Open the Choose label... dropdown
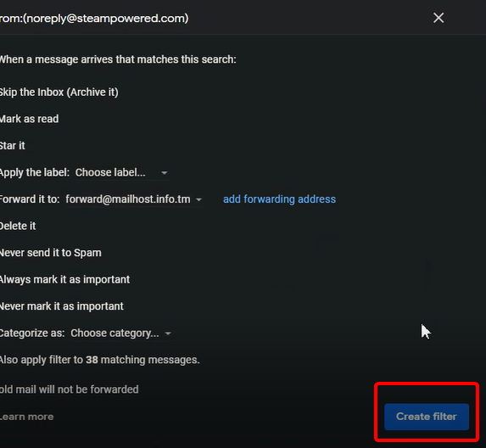Image resolution: width=486 pixels, height=448 pixels. click(x=121, y=172)
